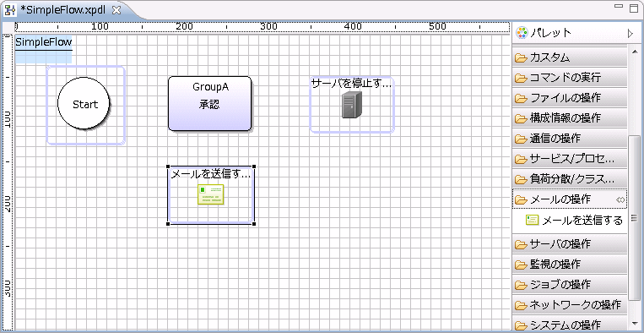
Task: Click the green mail icon on canvas
Action: click(211, 194)
